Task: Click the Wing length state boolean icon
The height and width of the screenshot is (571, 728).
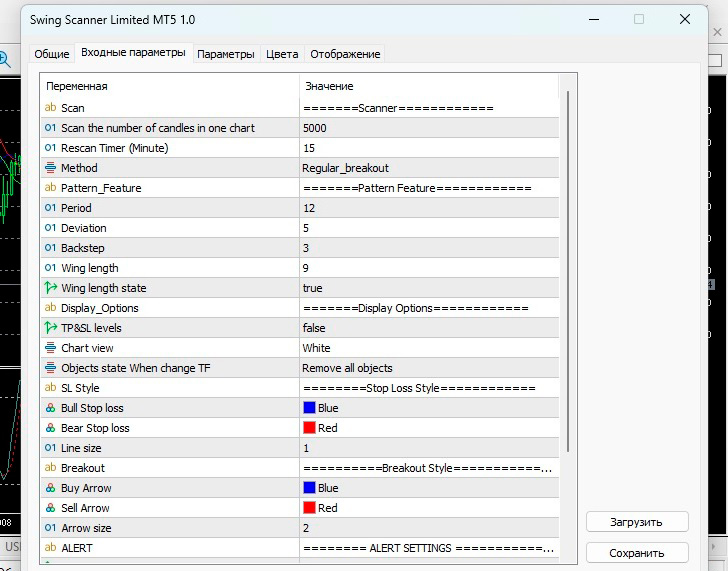Action: pos(51,288)
